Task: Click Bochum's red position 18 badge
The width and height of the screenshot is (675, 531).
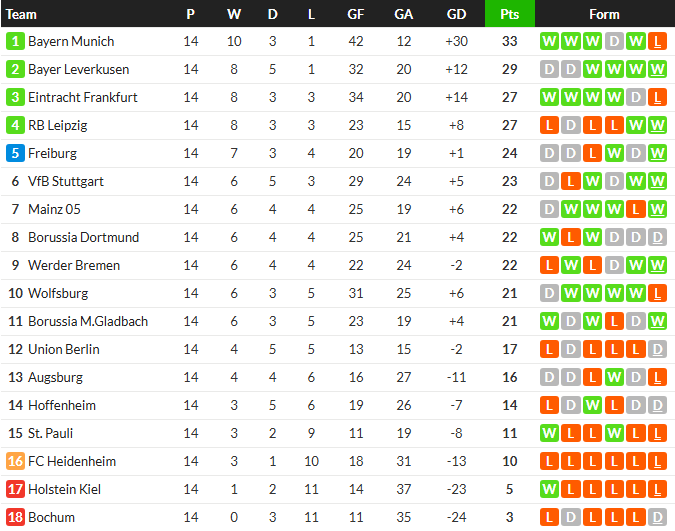Action: coord(15,518)
